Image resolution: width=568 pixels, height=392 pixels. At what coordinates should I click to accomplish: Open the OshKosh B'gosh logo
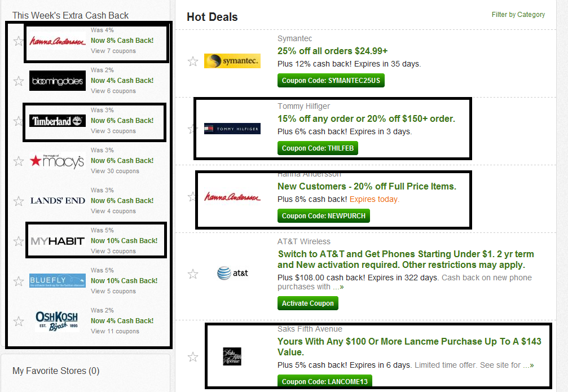pyautogui.click(x=56, y=321)
